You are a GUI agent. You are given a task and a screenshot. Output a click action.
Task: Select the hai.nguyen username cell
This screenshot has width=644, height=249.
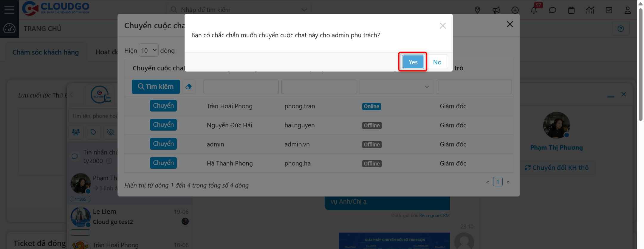300,125
